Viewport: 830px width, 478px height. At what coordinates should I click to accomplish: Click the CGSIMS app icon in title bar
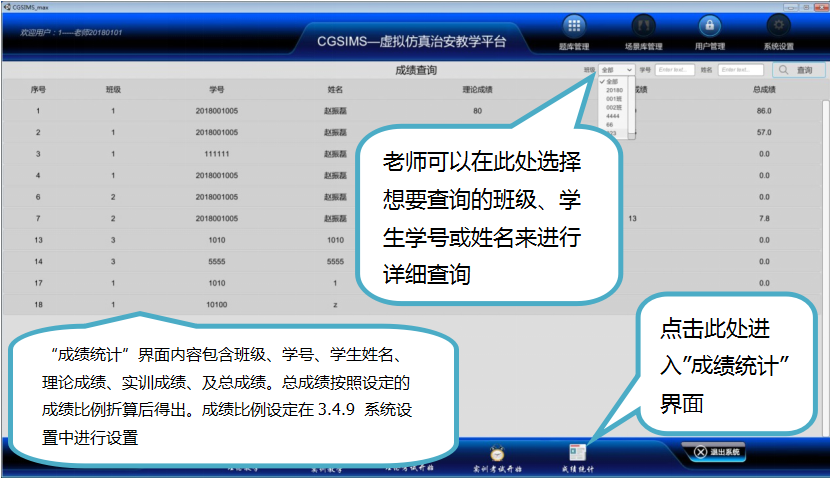point(6,6)
